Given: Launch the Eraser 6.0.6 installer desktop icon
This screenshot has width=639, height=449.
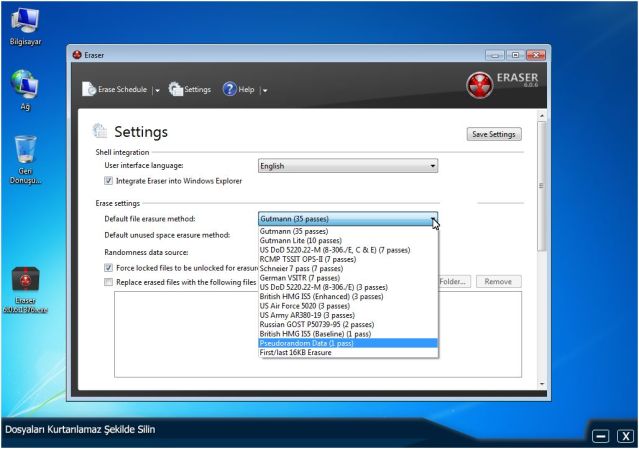Looking at the screenshot, I should tap(25, 290).
